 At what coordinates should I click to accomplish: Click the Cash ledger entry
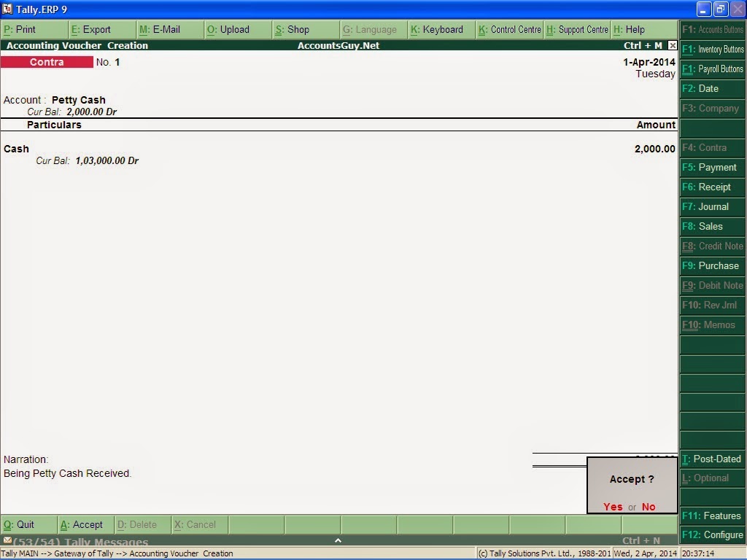16,149
